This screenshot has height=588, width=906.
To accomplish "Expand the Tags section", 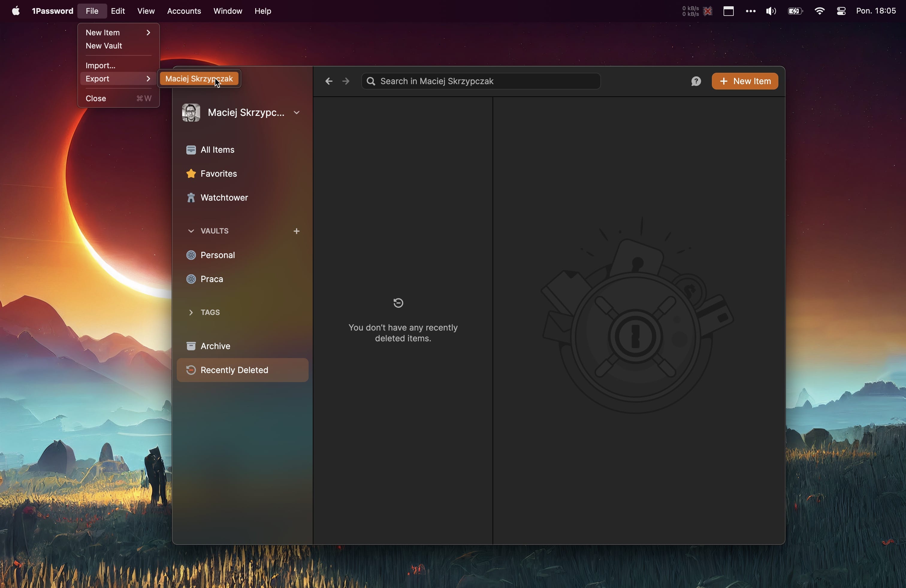I will tap(191, 313).
